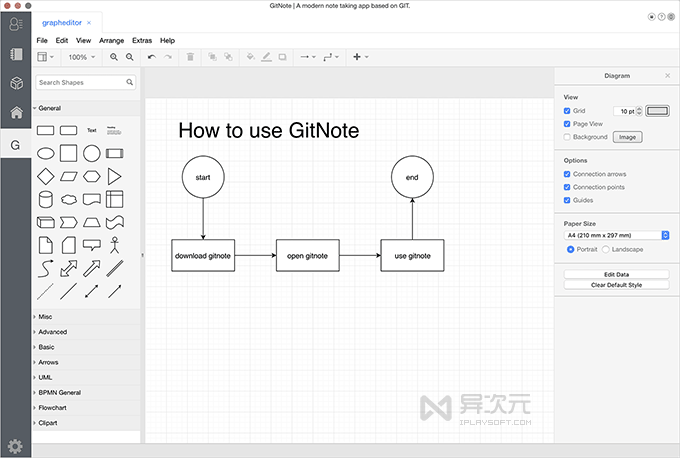Select the cylinder shape in General palette
This screenshot has height=458, width=680.
click(x=46, y=200)
